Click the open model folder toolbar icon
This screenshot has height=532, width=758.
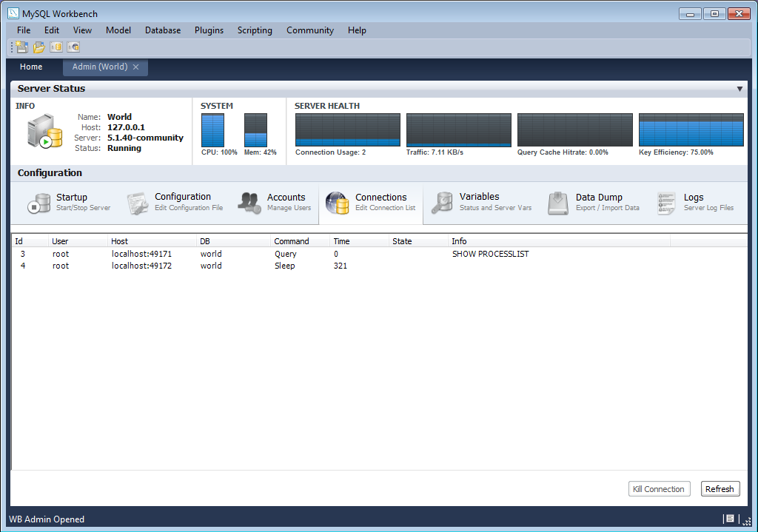pos(38,46)
